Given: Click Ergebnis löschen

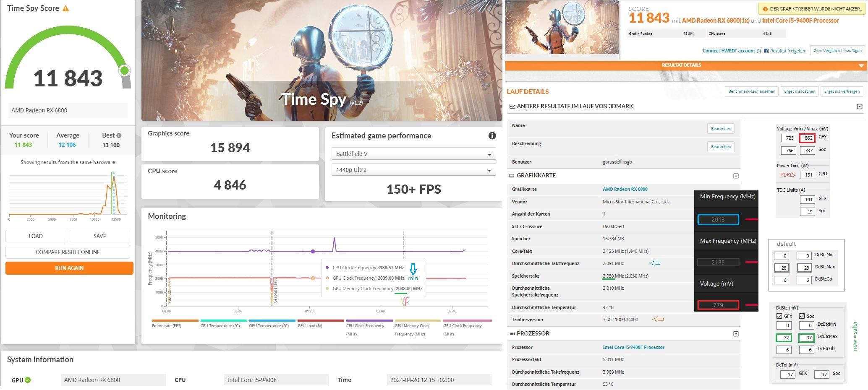Looking at the screenshot, I should [x=800, y=91].
